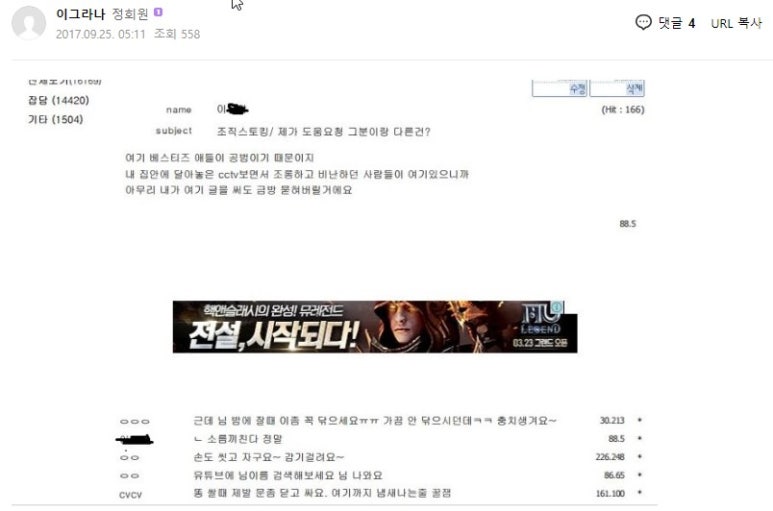Click the post body line mentioning cctv
The width and height of the screenshot is (773, 511).
point(297,174)
